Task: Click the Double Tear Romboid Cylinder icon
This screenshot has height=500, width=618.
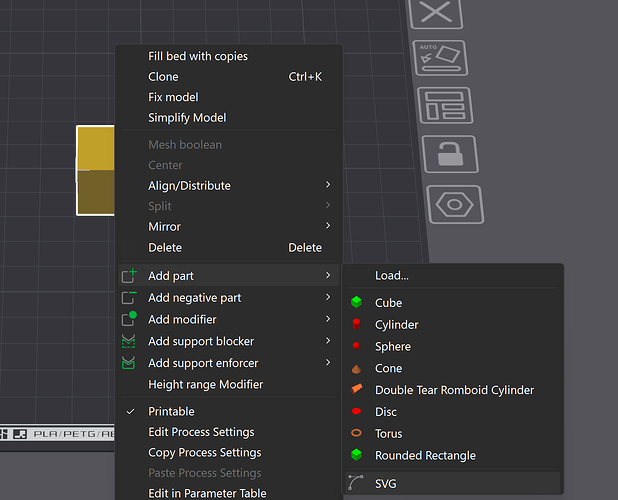Action: point(357,388)
